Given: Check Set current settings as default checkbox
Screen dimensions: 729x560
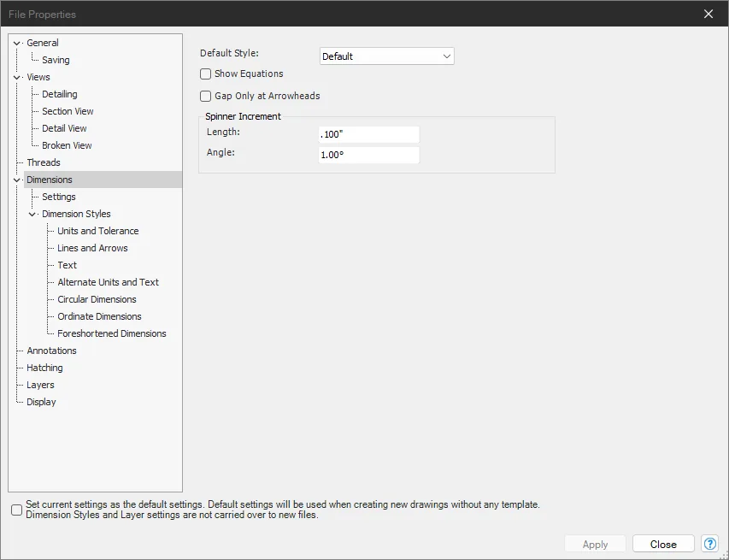Looking at the screenshot, I should pyautogui.click(x=17, y=510).
